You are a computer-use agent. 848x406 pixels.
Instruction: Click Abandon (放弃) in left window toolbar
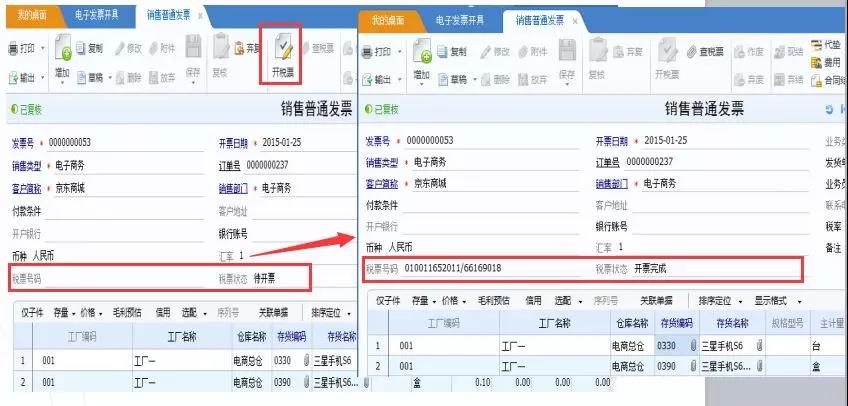[x=162, y=78]
